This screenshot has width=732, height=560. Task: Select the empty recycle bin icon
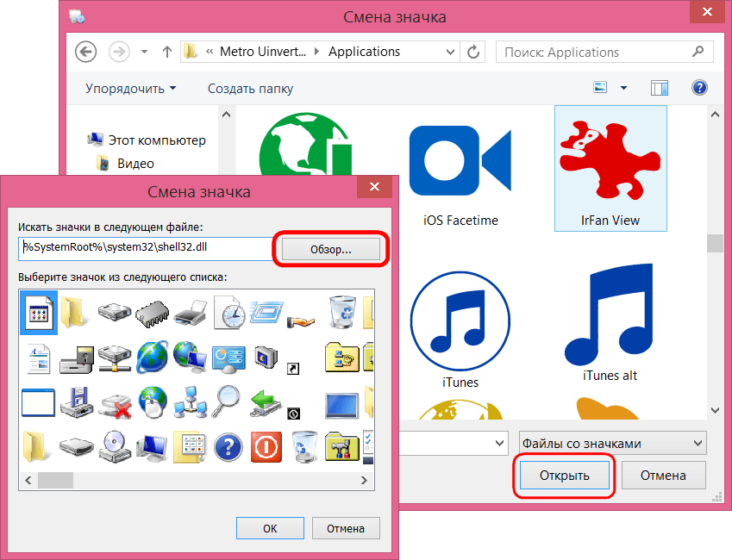click(x=303, y=446)
